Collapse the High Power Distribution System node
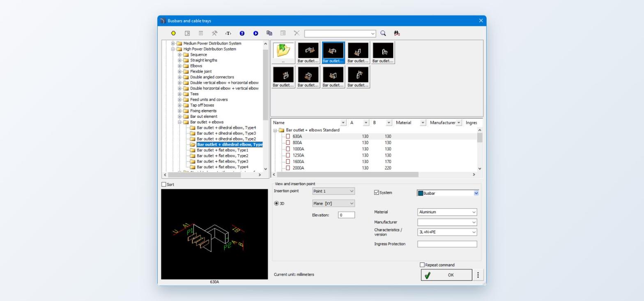Viewport: 644px width, 301px height. tap(173, 49)
